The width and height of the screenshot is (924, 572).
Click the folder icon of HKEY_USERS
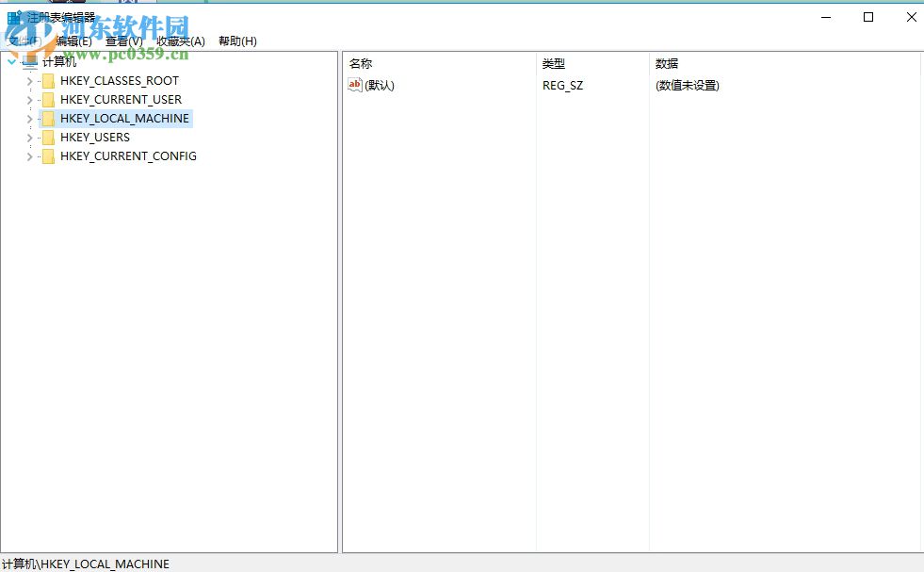(49, 138)
